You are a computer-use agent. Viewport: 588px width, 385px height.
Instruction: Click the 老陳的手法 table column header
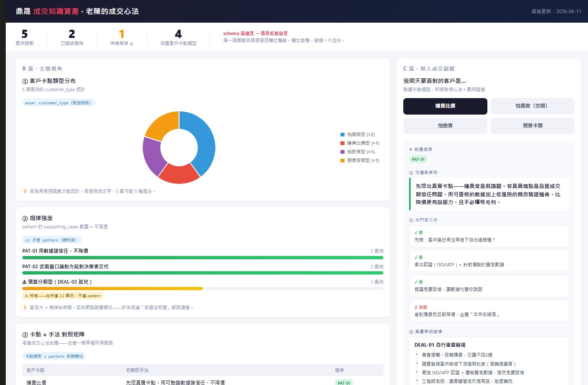point(137,370)
